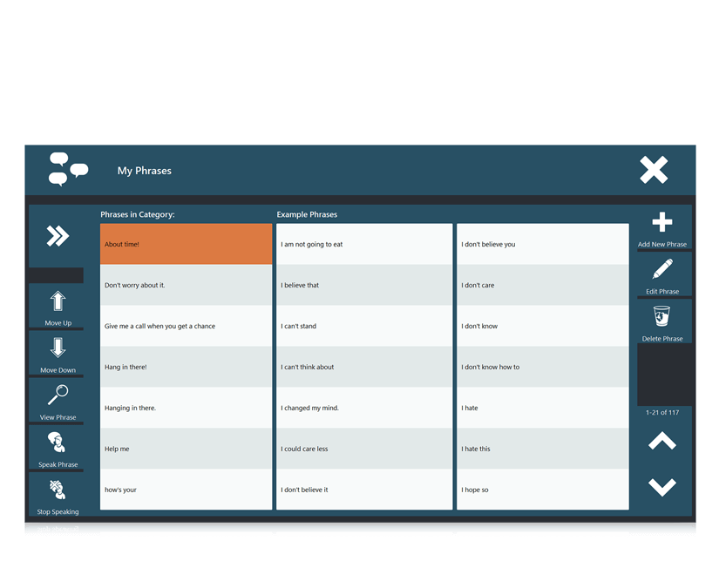The width and height of the screenshot is (719, 588).
Task: Pick example phrase "I changed my mind."
Action: click(364, 408)
